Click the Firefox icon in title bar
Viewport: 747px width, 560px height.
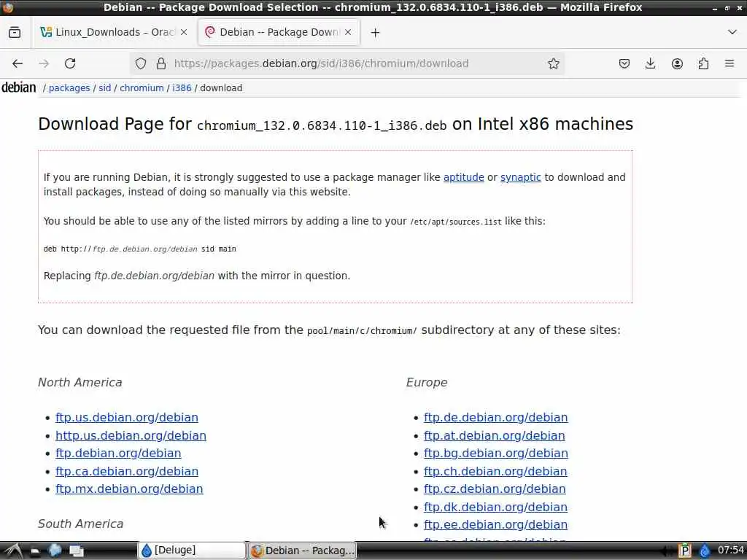click(x=8, y=7)
